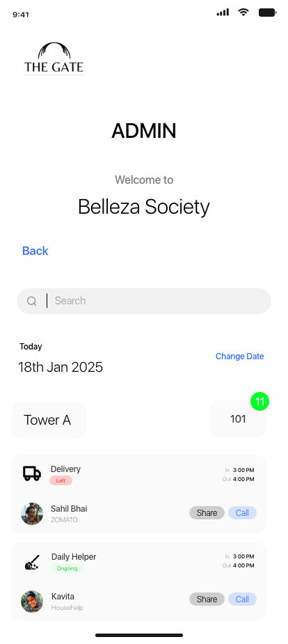The image size is (288, 644).
Task: Open the Change Date picker
Action: tap(239, 356)
